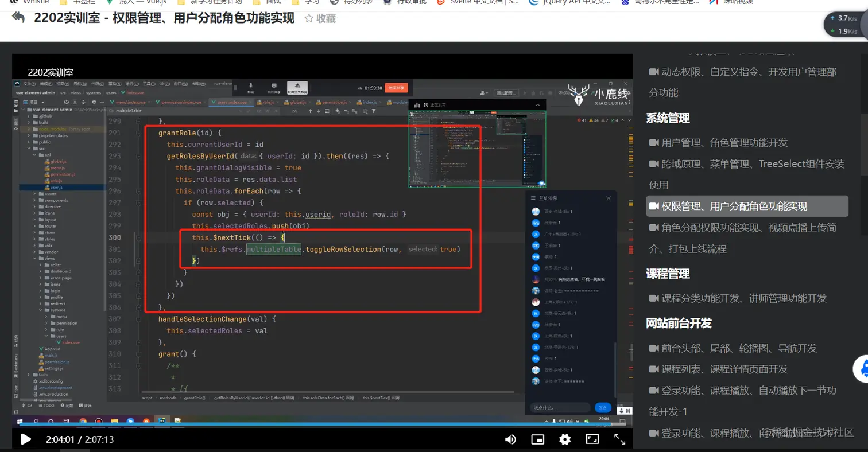Expand the .github folder in the project tree
The height and width of the screenshot is (452, 868).
pyautogui.click(x=28, y=116)
